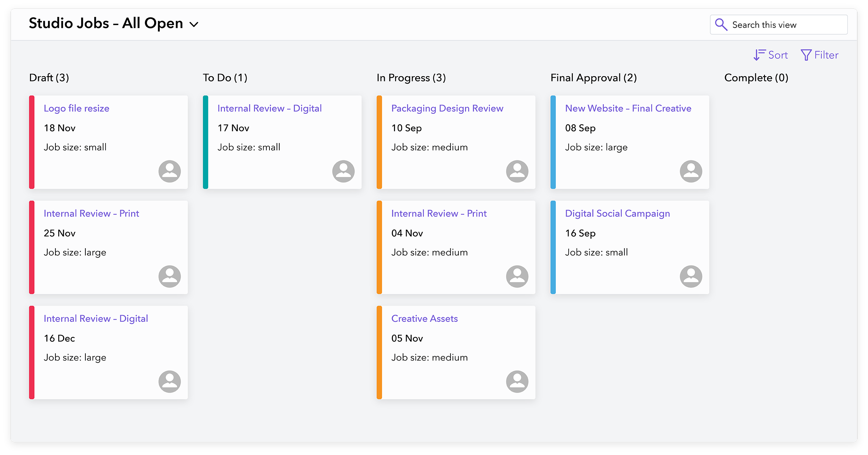Click assignee avatar on Packaging Design Review card
This screenshot has width=868, height=455.
pos(517,171)
